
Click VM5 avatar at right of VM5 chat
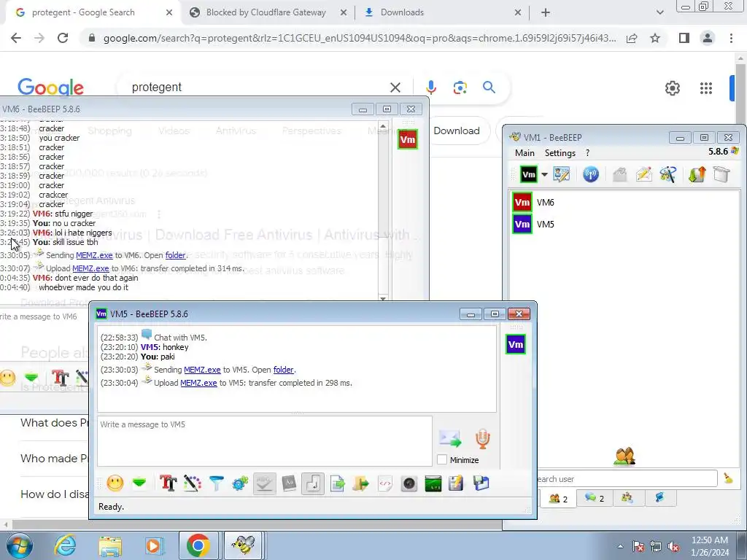click(x=516, y=344)
